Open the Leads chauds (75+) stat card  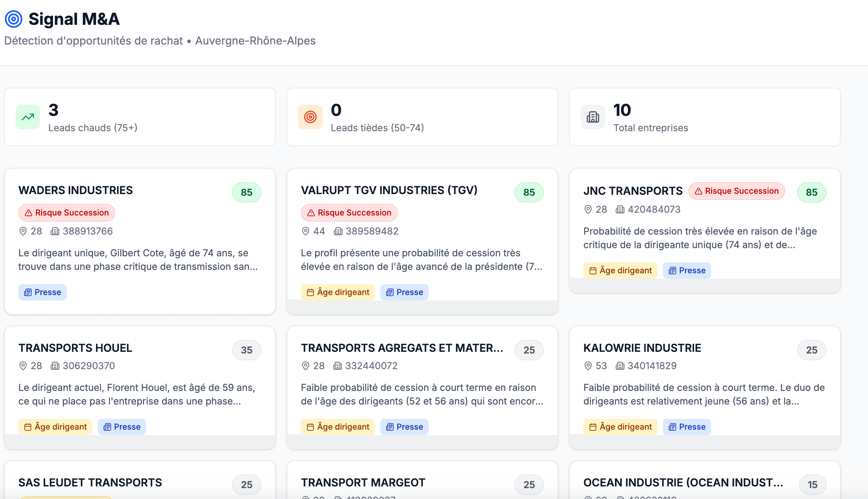[140, 117]
